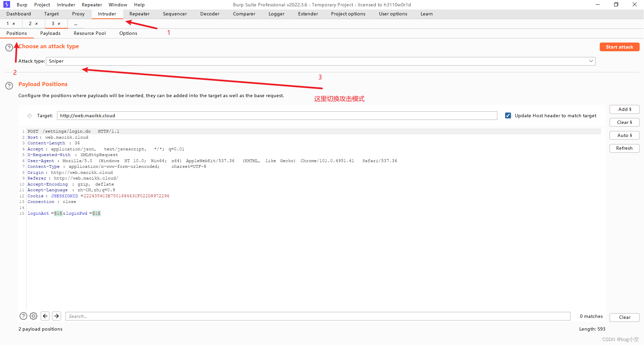This screenshot has height=345, width=644.
Task: Select Intruder attack tab 2
Action: (30, 24)
